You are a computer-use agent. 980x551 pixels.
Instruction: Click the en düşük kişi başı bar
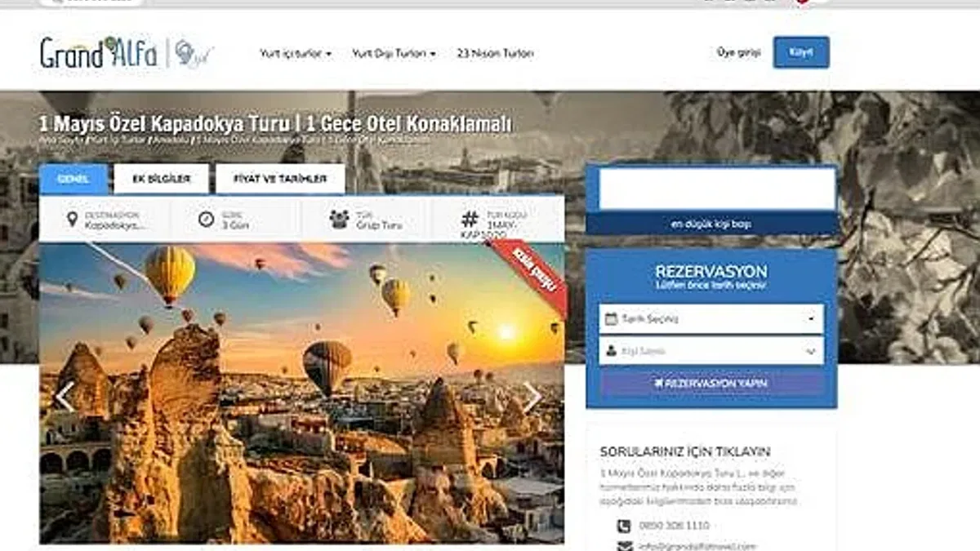(712, 224)
